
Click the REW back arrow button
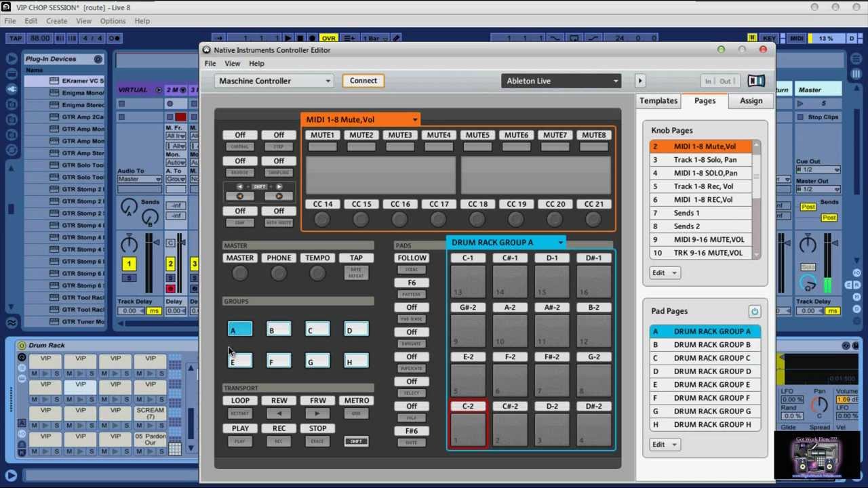[279, 413]
